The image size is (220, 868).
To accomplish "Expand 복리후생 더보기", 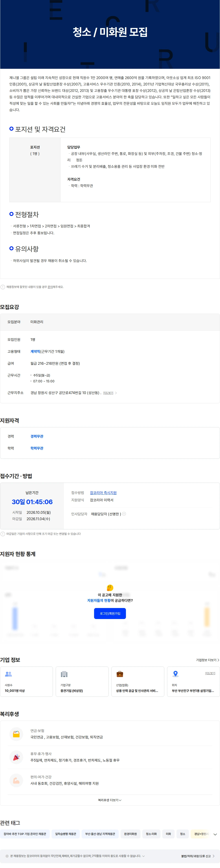I will click(110, 800).
